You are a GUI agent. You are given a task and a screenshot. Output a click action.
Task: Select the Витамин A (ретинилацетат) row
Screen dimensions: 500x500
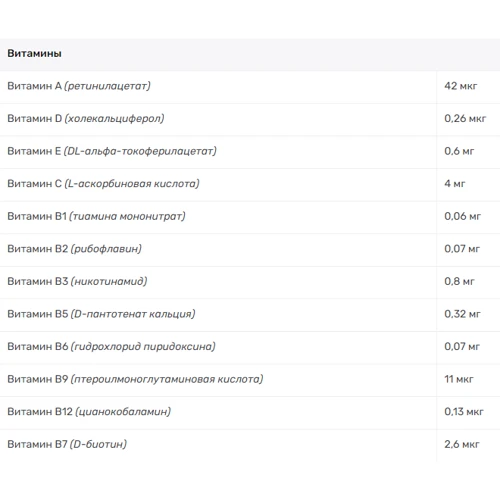pyautogui.click(x=250, y=87)
